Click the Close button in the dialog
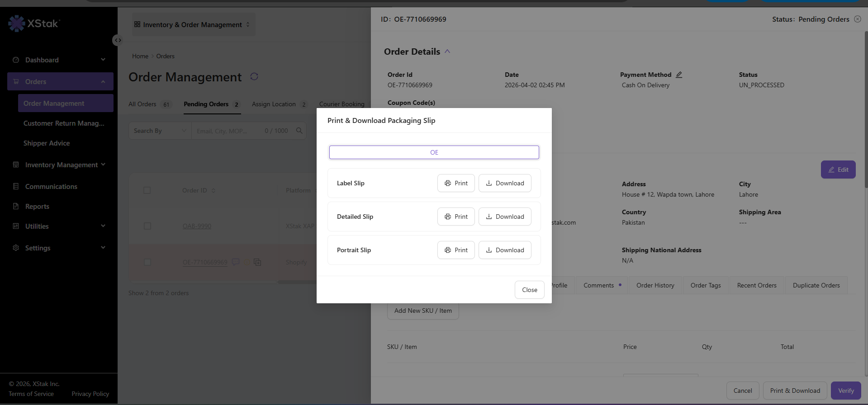Viewport: 868px width, 405px height. point(530,290)
